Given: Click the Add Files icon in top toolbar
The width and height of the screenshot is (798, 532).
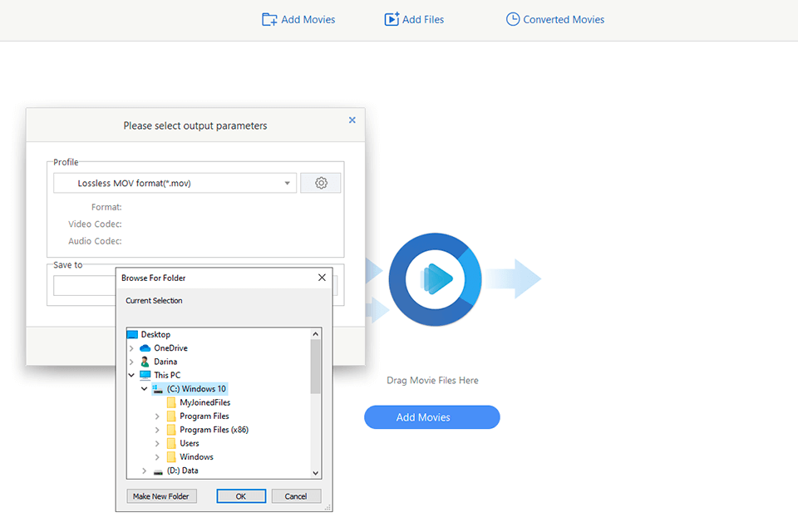Looking at the screenshot, I should coord(392,19).
